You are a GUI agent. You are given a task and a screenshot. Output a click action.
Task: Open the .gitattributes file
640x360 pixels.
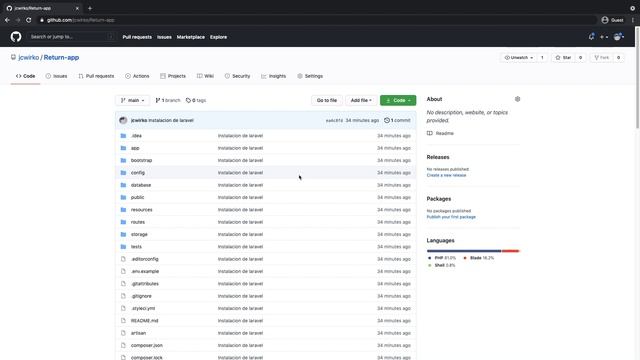(145, 284)
